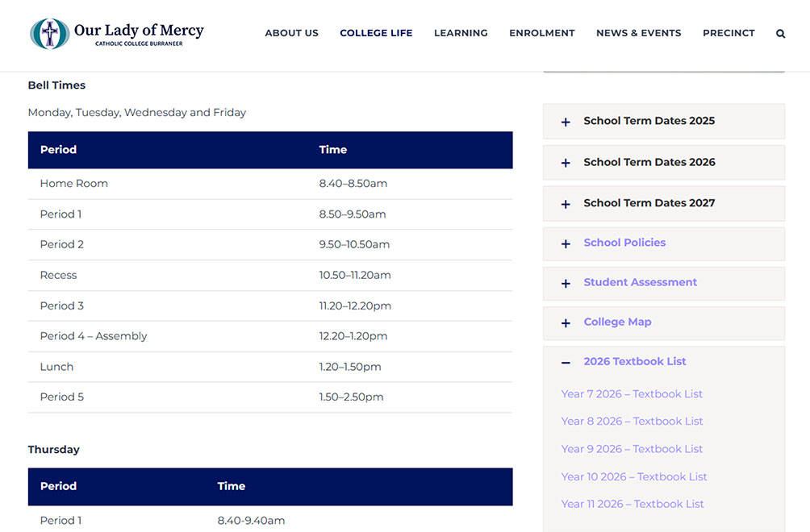
Task: Follow the Year 9 2026 Textbook List link
Action: pyautogui.click(x=632, y=449)
